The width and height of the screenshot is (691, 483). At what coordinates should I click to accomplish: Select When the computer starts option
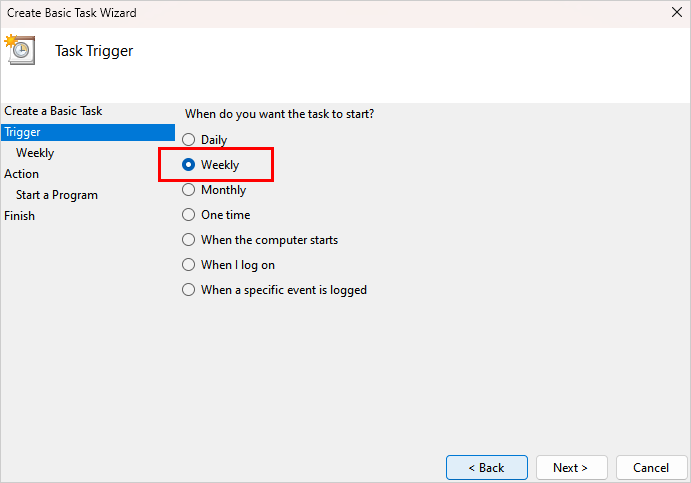(188, 240)
